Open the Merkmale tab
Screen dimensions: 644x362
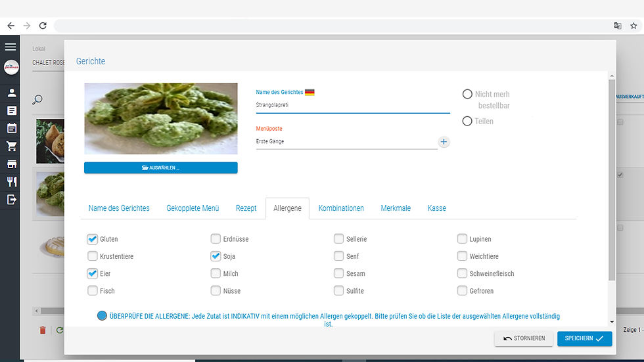tap(396, 208)
